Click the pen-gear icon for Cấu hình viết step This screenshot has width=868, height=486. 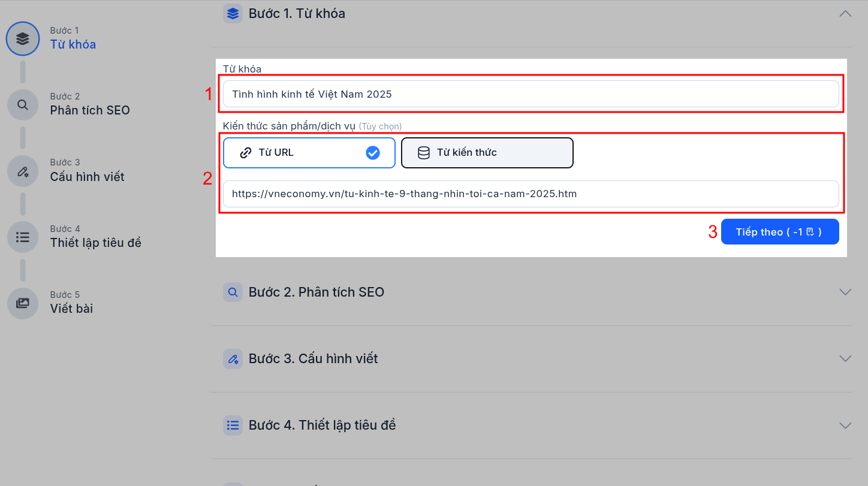pyautogui.click(x=23, y=171)
